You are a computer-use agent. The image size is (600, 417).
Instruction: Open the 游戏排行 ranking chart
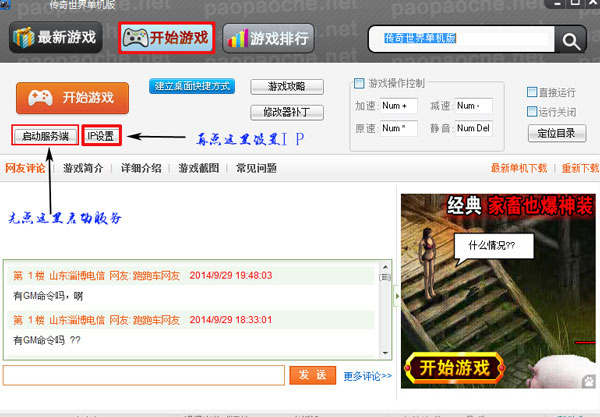tap(267, 39)
